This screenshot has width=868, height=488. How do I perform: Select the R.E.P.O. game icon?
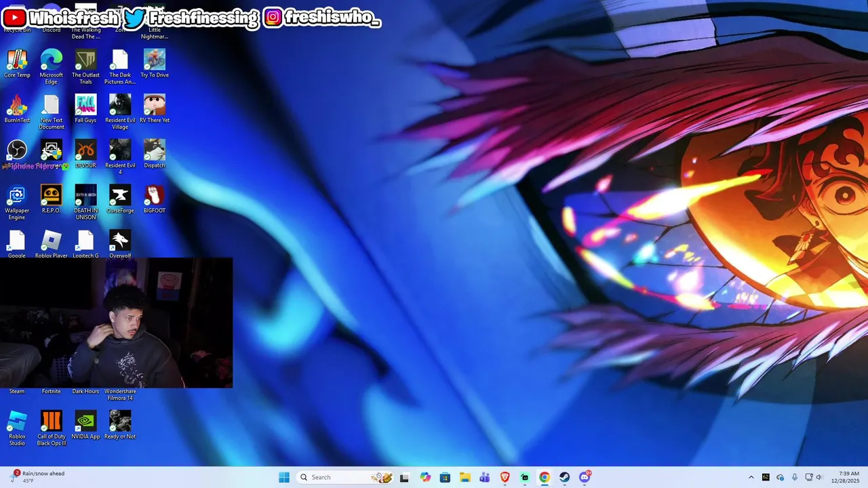coord(52,199)
